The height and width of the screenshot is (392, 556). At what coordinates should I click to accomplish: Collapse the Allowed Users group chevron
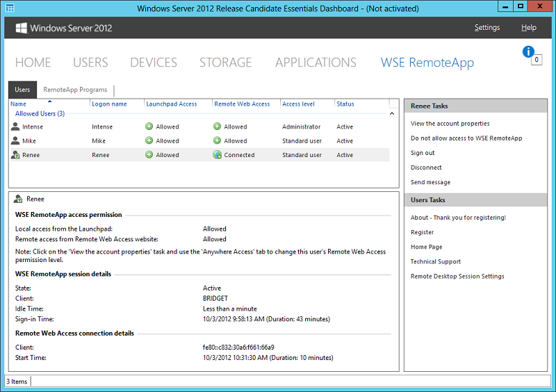coord(392,114)
